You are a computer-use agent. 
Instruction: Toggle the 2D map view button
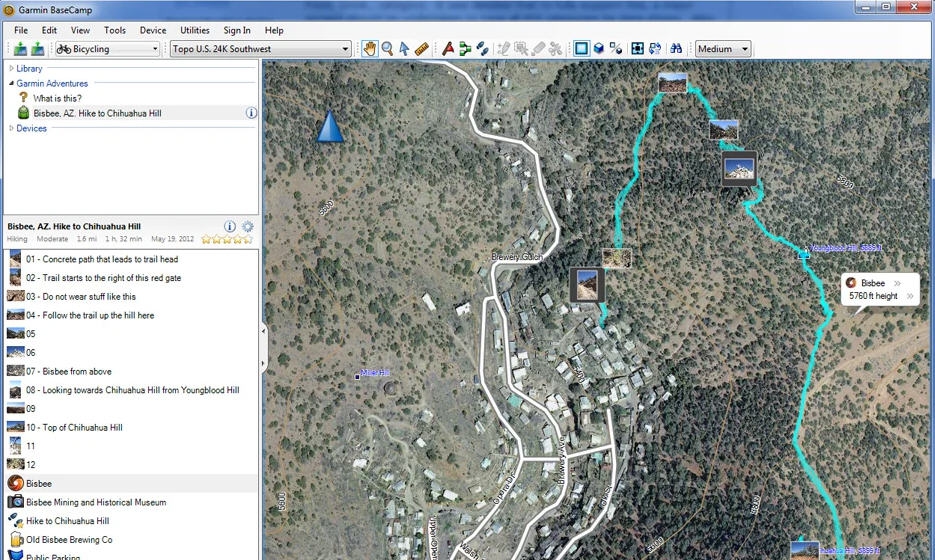(x=581, y=49)
